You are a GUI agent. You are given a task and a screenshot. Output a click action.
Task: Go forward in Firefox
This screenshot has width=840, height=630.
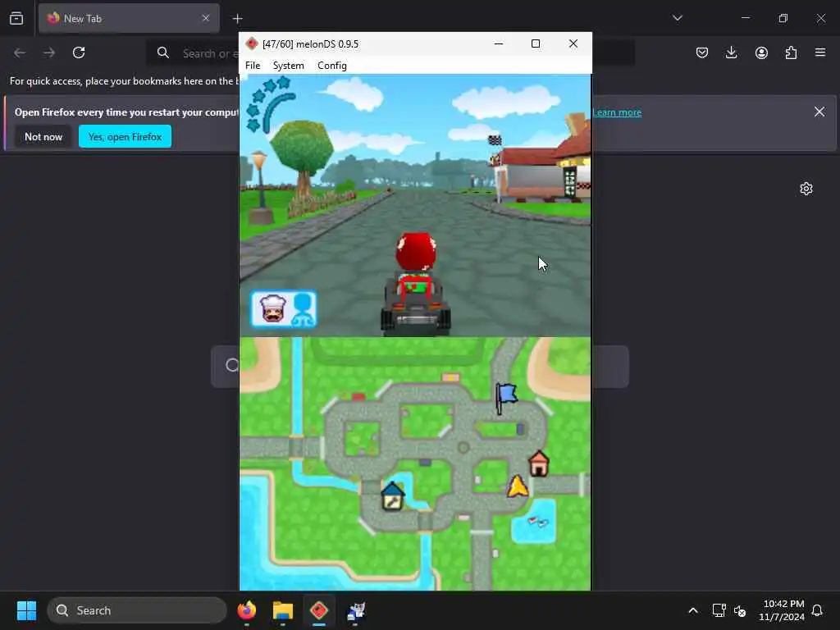coord(49,52)
